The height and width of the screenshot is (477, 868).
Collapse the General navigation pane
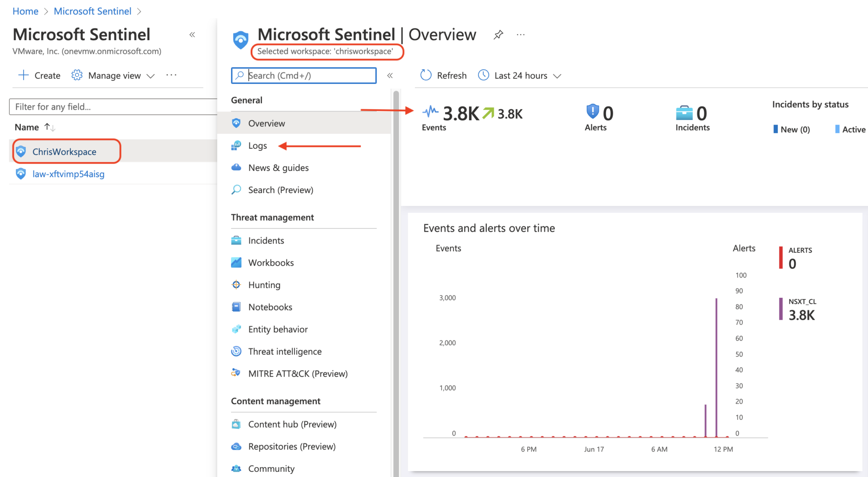[390, 75]
